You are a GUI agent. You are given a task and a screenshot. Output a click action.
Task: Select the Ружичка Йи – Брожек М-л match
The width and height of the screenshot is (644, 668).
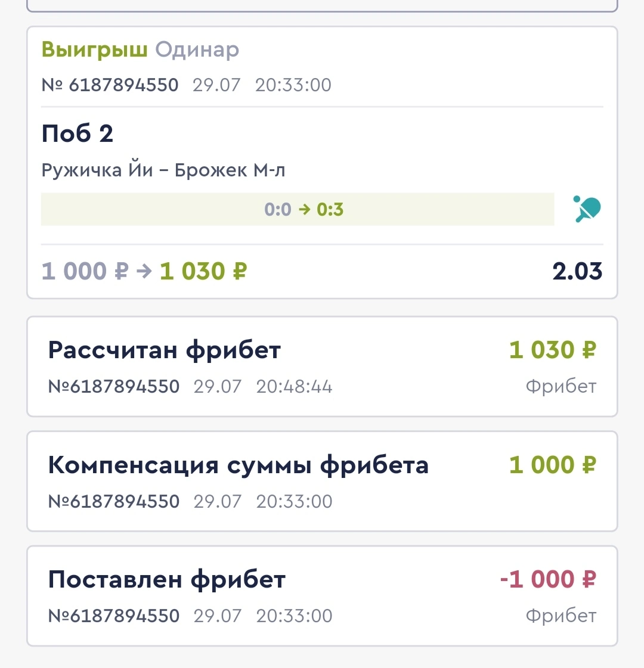(163, 170)
